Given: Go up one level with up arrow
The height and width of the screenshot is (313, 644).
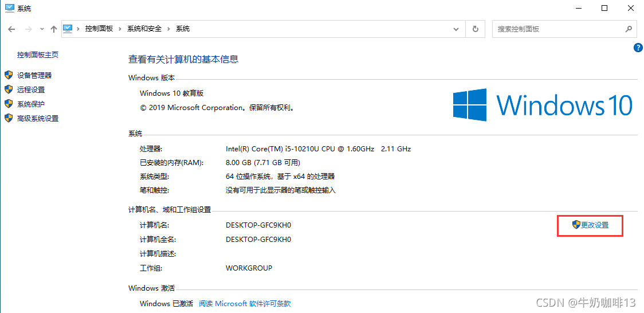Looking at the screenshot, I should [53, 29].
